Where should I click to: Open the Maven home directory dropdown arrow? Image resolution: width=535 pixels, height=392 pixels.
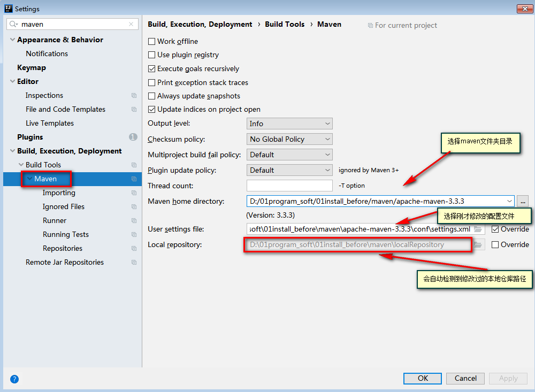509,201
